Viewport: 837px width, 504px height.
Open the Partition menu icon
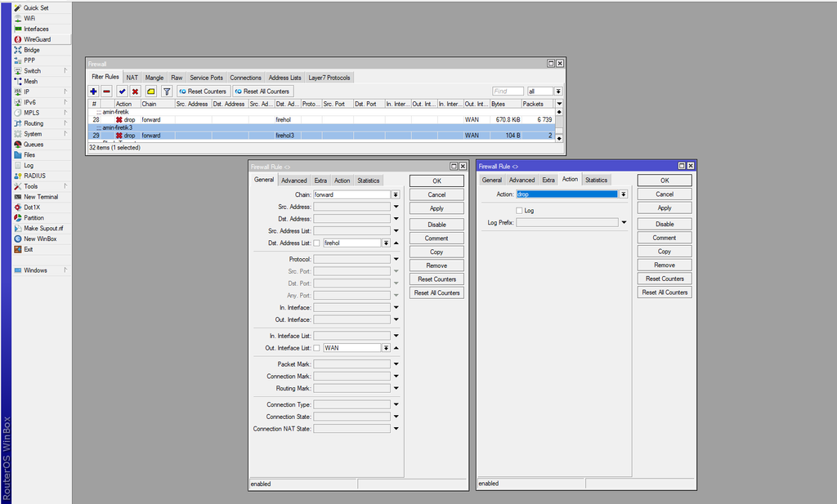pos(18,217)
